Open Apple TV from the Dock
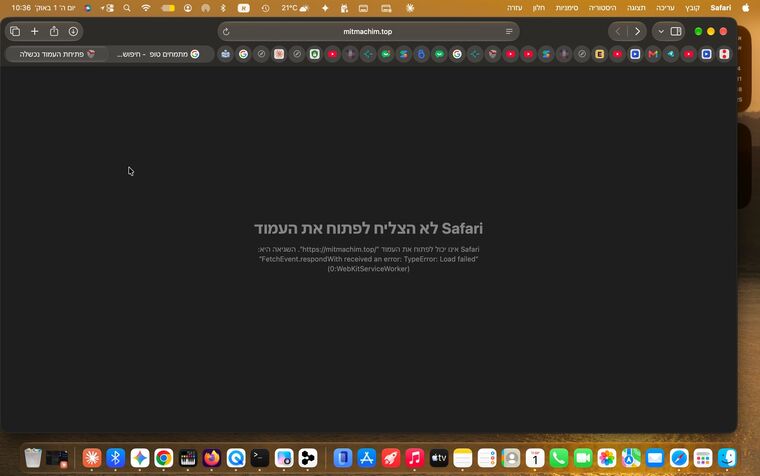Viewport: 760px width, 476px height. tap(439, 458)
